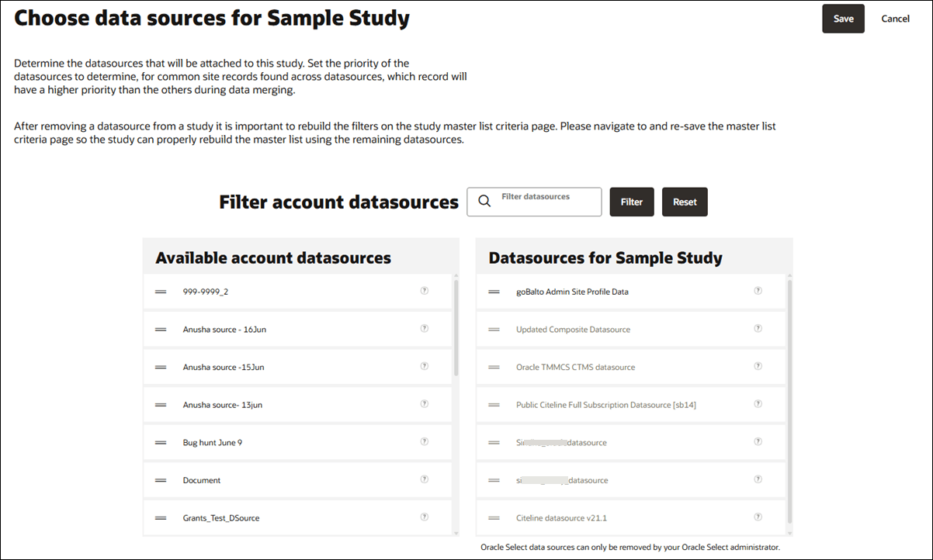Click the search magnifier in the filter box
Screen dimensions: 933x560
tap(484, 202)
